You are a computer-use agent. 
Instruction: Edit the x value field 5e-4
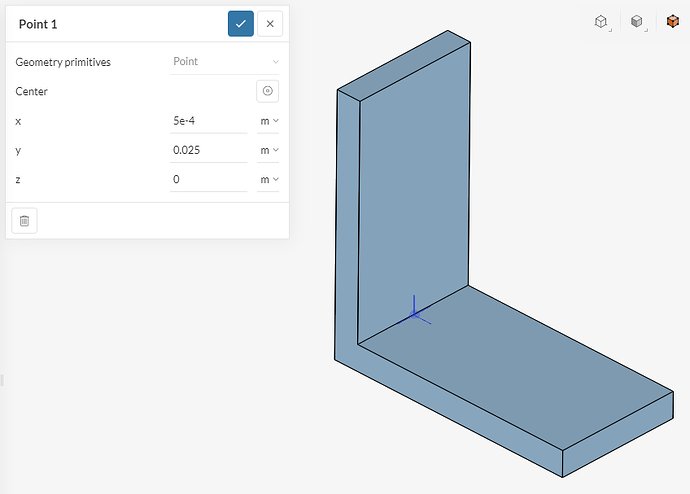pyautogui.click(x=209, y=121)
